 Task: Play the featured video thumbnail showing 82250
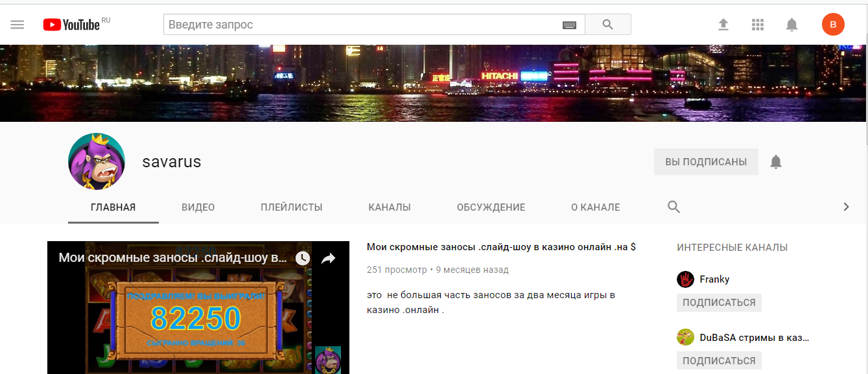pyautogui.click(x=198, y=308)
